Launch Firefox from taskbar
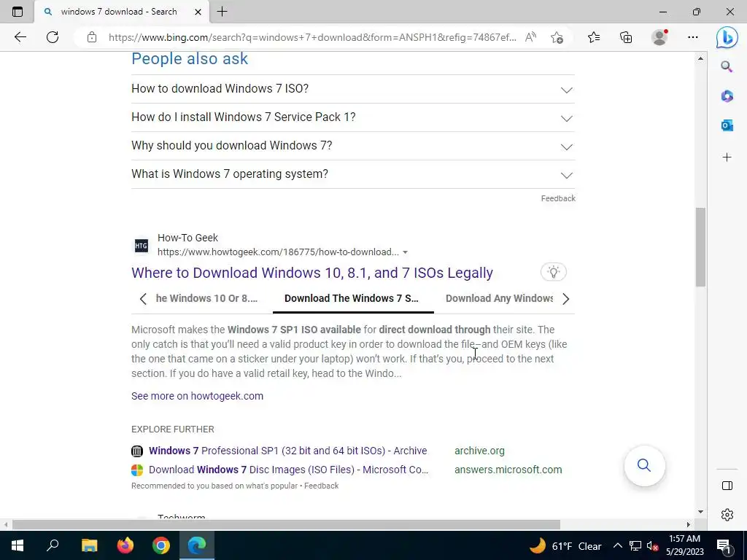Screen dimensions: 747x560 125,545
